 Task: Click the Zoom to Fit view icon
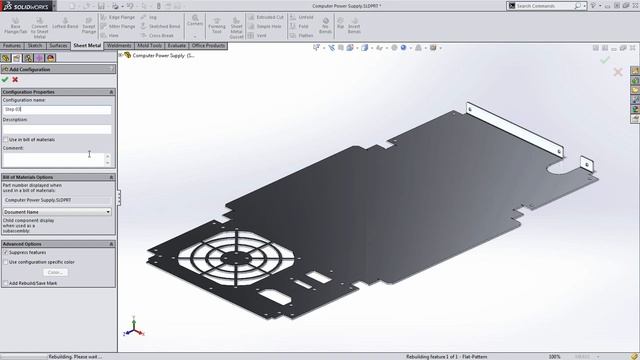(317, 48)
